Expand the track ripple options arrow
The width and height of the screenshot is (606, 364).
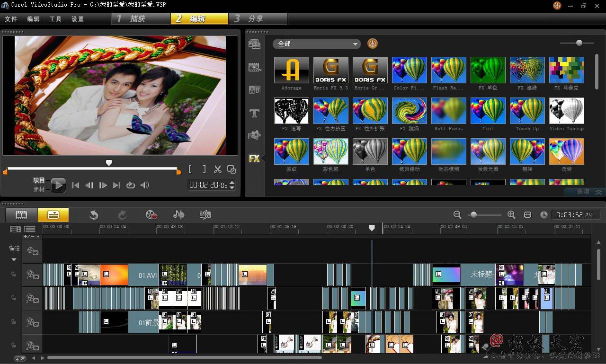point(14,259)
